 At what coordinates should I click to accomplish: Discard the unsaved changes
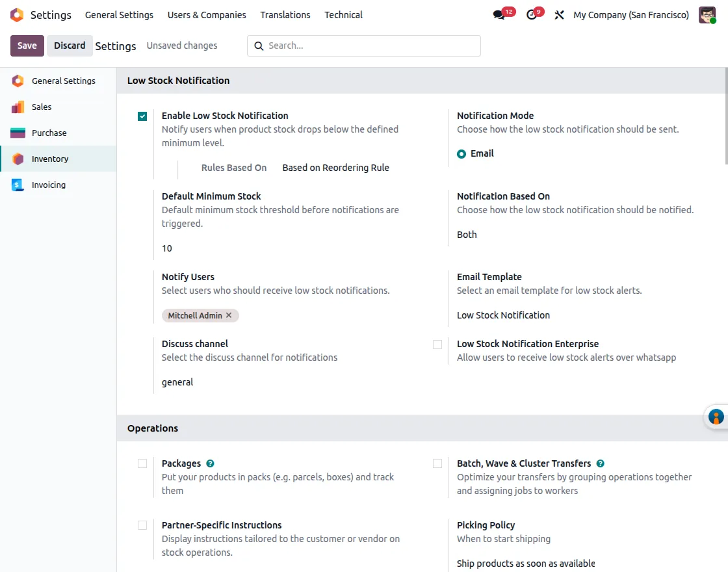point(70,45)
